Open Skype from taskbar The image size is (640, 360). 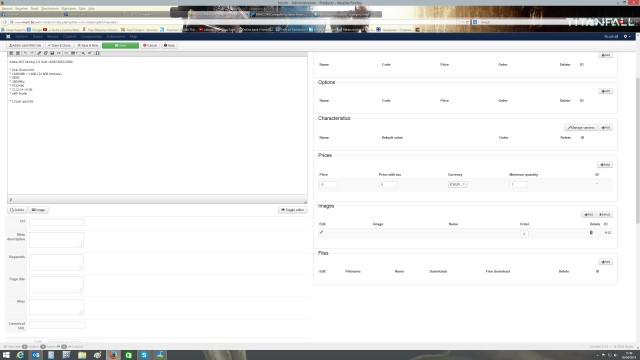[x=144, y=355]
